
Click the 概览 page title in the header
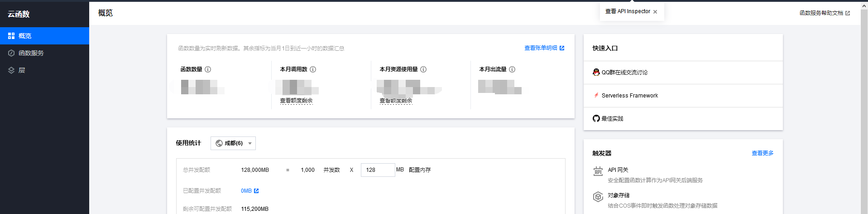[106, 13]
